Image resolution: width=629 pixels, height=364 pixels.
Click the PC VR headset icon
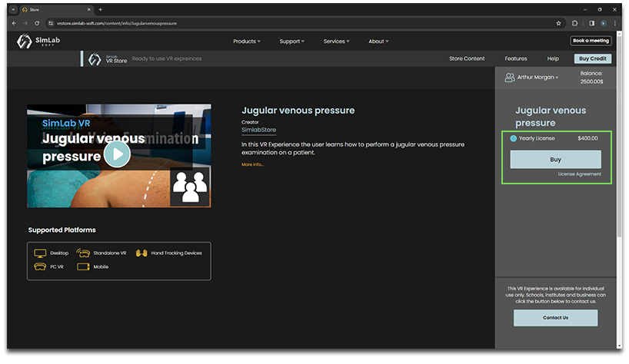pyautogui.click(x=40, y=266)
